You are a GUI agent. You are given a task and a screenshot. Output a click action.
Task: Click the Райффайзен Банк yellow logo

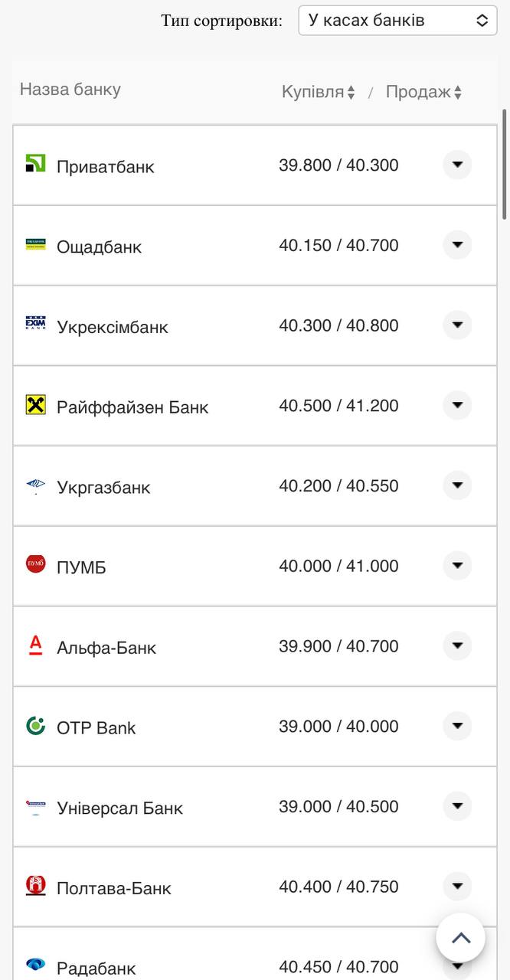[x=35, y=404]
